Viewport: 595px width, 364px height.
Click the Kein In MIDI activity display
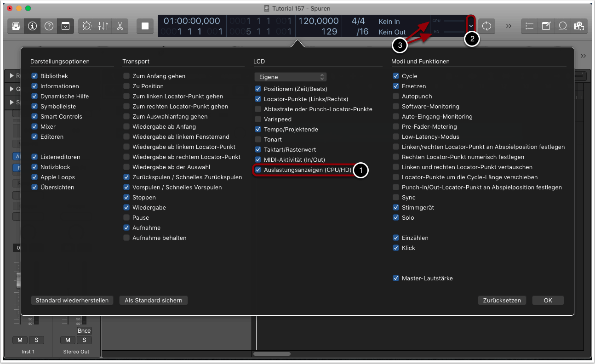389,22
